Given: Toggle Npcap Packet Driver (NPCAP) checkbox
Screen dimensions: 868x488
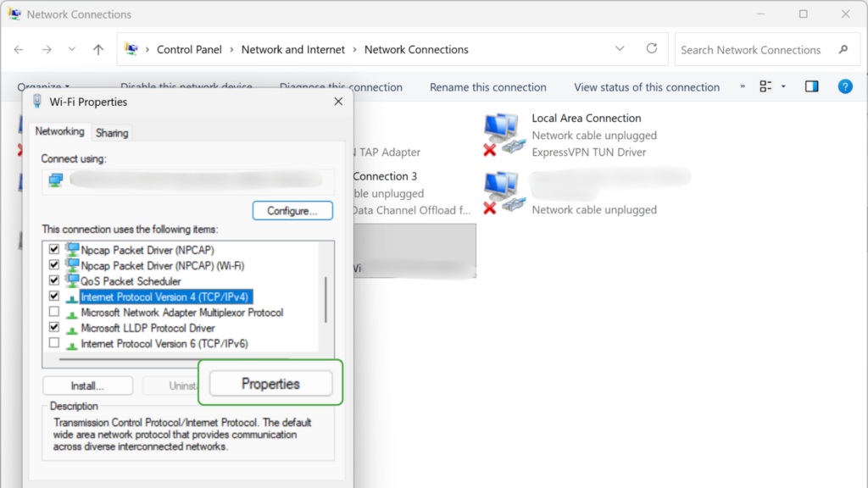Looking at the screenshot, I should (x=53, y=250).
